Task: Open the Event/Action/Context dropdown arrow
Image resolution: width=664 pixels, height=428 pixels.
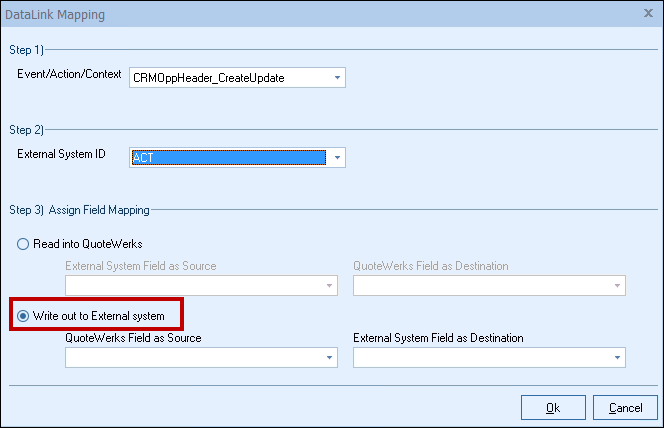Action: (x=337, y=78)
